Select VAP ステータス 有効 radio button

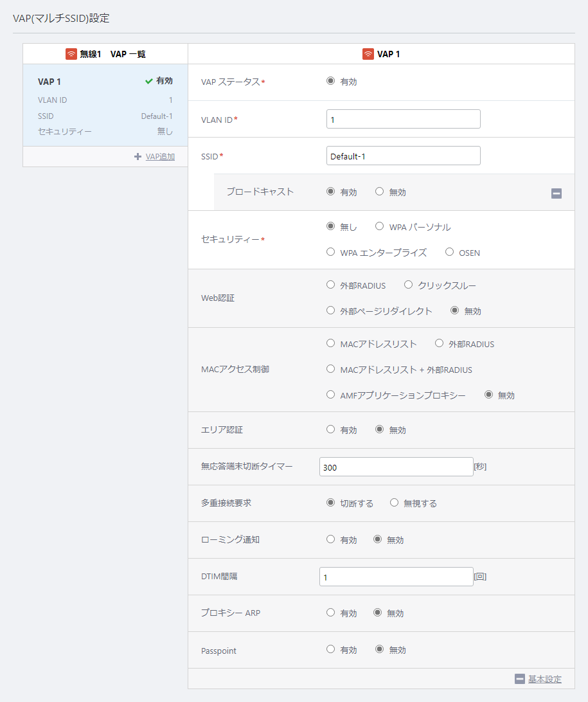pos(331,81)
